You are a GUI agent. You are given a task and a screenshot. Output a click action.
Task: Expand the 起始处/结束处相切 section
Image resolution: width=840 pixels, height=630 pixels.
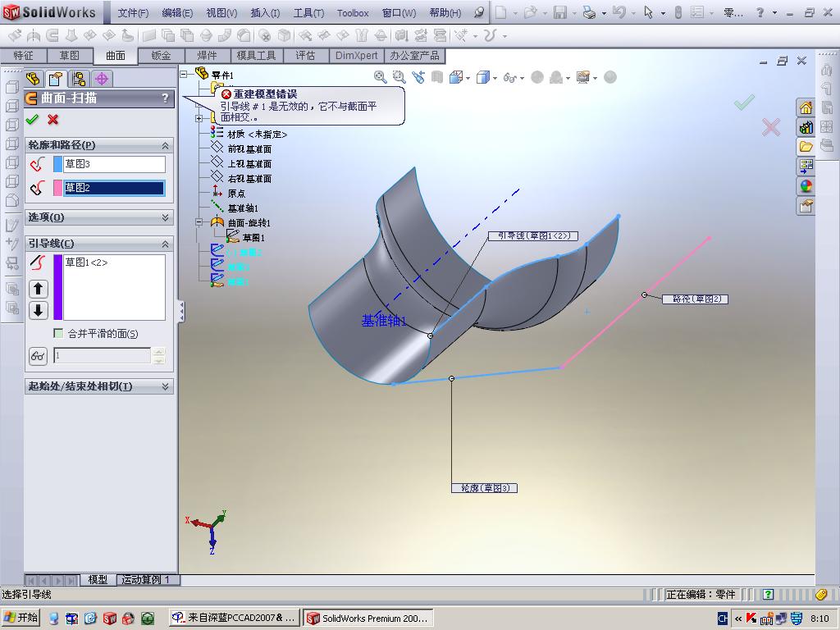165,386
